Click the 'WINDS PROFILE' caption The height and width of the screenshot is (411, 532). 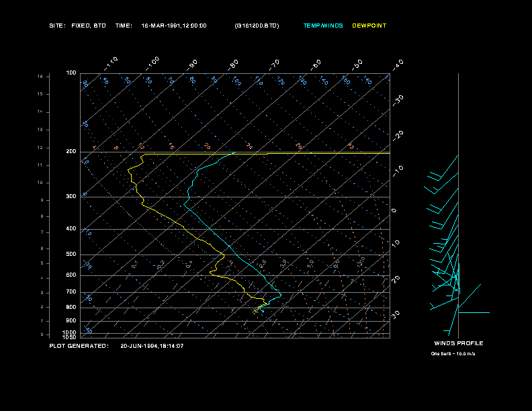pos(459,343)
